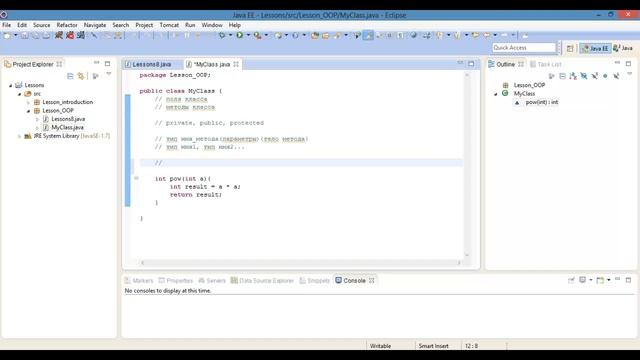Maximize the Project Explorer panel

tap(107, 64)
